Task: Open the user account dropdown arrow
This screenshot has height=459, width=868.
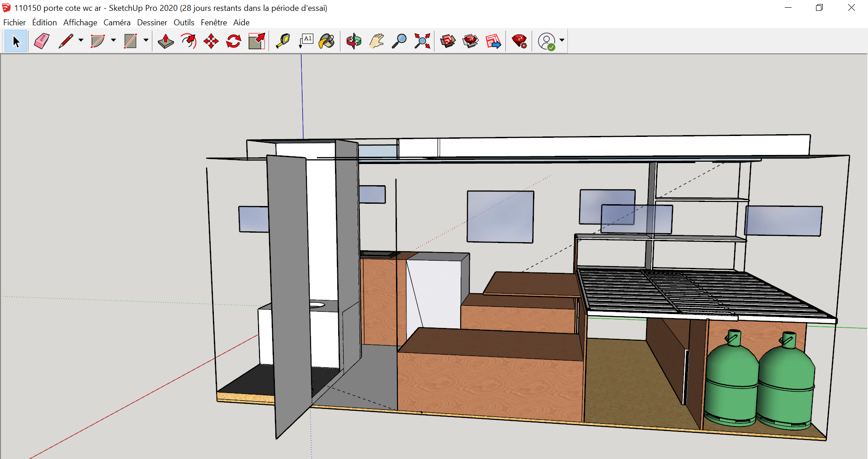Action: (562, 40)
